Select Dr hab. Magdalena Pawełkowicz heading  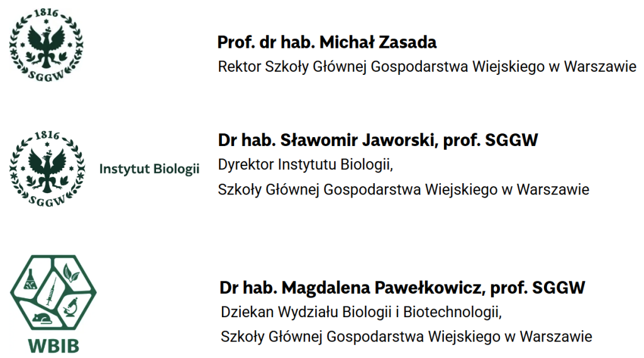(402, 288)
